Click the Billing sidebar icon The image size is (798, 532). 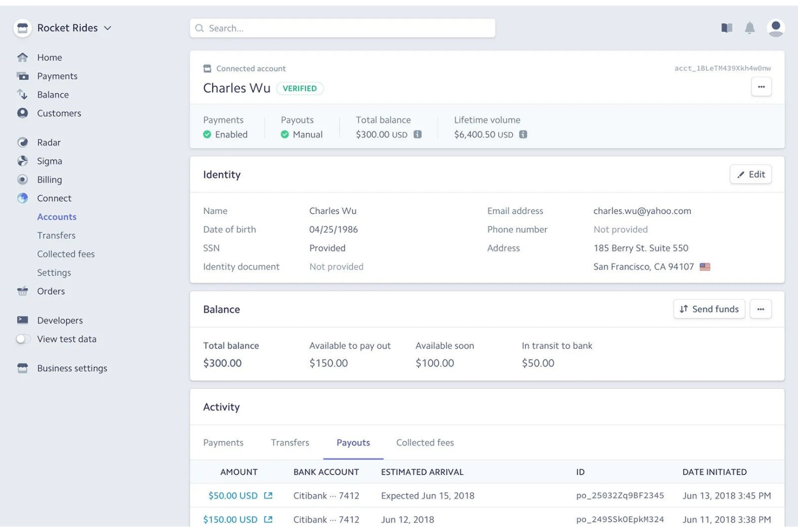(x=23, y=179)
